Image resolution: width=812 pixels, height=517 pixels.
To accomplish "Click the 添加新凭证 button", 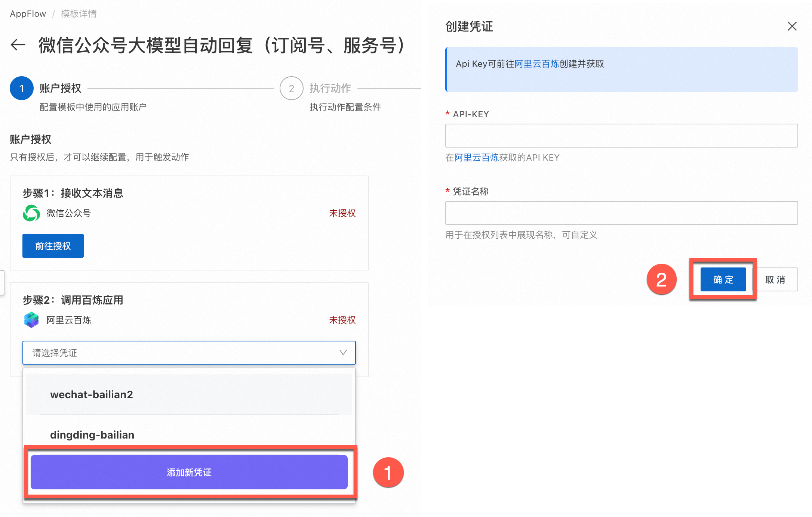I will pos(189,472).
